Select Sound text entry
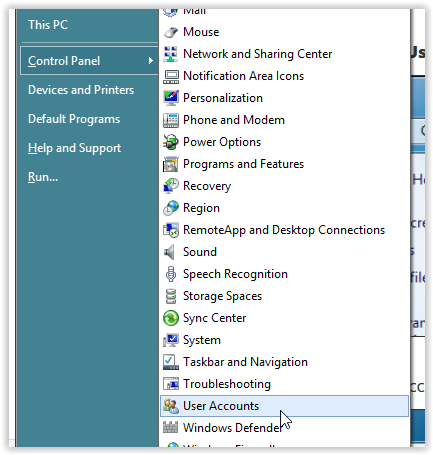 tap(200, 252)
